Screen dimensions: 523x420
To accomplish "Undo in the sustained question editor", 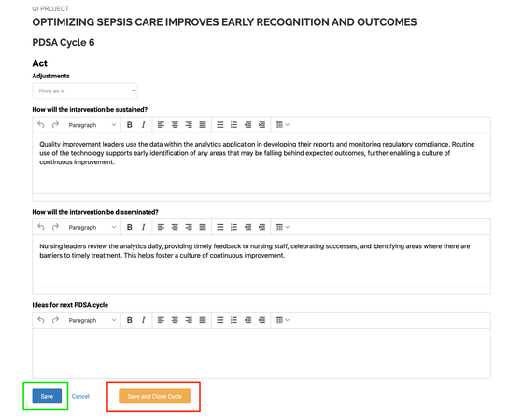I will click(41, 125).
